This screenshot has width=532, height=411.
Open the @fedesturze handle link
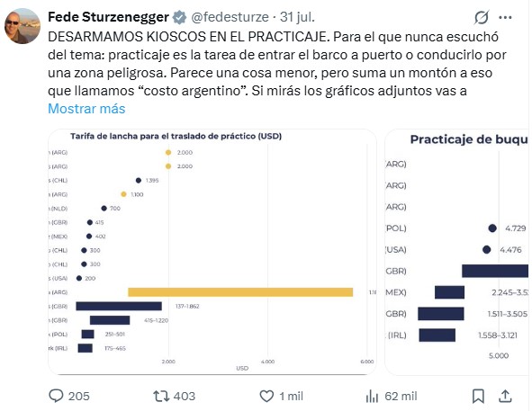230,17
